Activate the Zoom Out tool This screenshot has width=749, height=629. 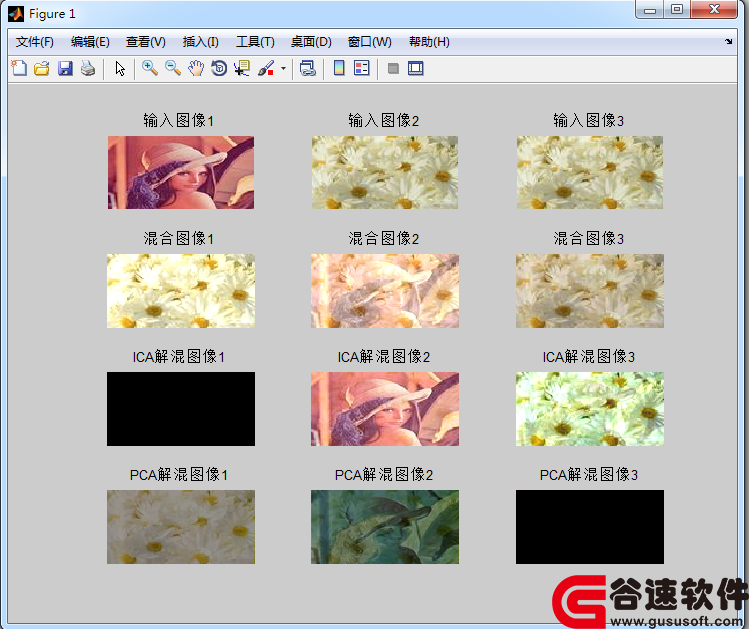(173, 68)
